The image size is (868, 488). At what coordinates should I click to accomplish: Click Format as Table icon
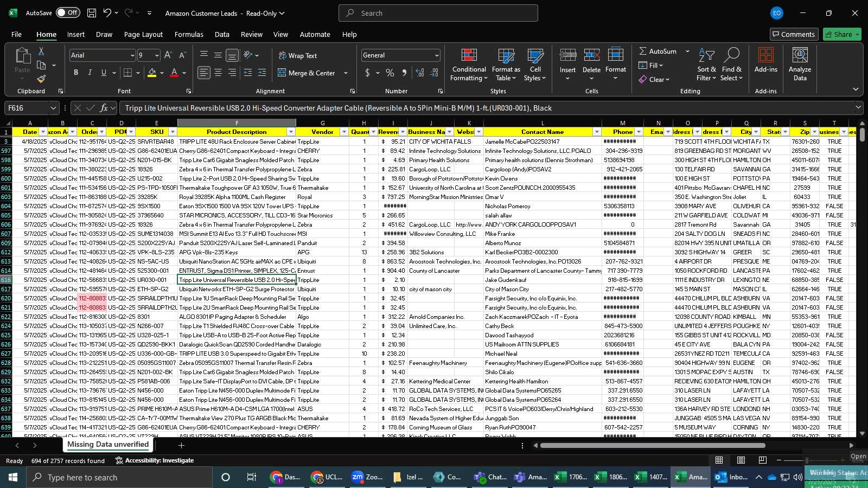506,65
